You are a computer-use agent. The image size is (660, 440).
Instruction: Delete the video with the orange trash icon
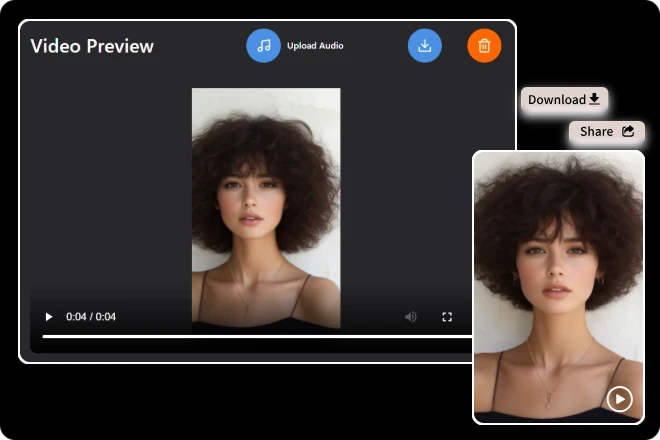click(x=484, y=46)
